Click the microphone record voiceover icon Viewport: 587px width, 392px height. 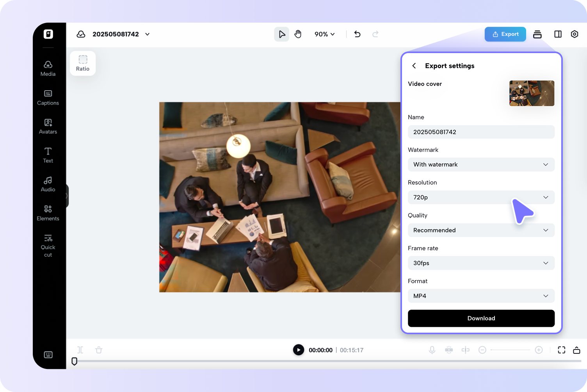coord(432,350)
